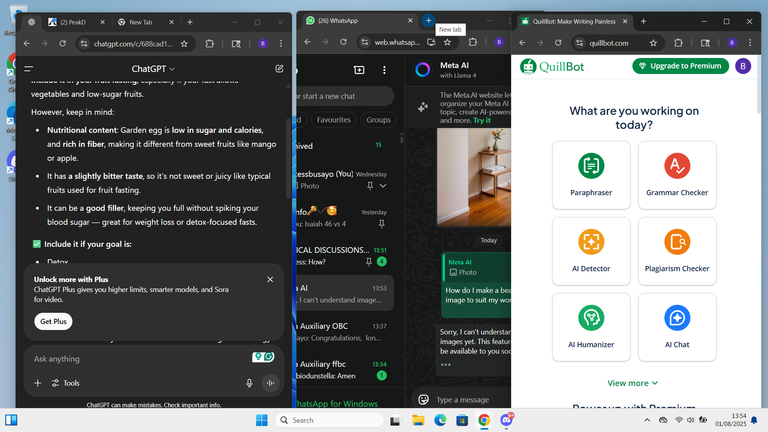768x432 pixels.
Task: Click the Try it link in Meta AI message
Action: 482,120
